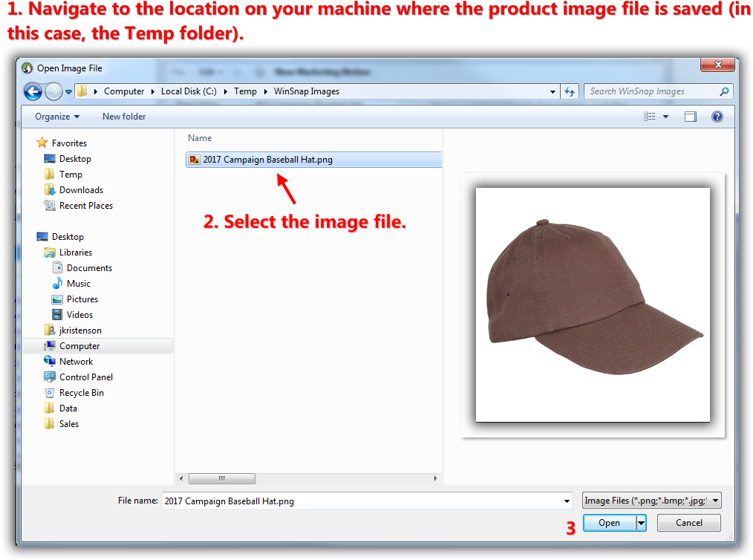
Task: Navigate back using the back arrow
Action: [x=33, y=91]
